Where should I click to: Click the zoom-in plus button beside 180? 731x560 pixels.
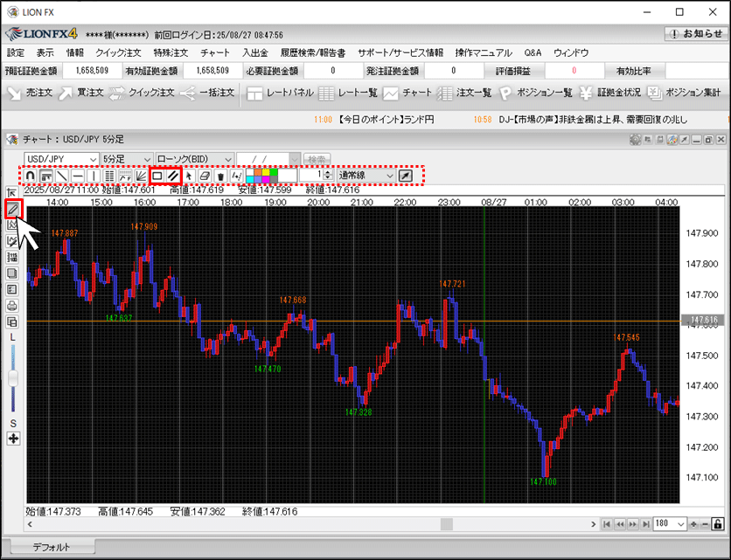[x=693, y=524]
